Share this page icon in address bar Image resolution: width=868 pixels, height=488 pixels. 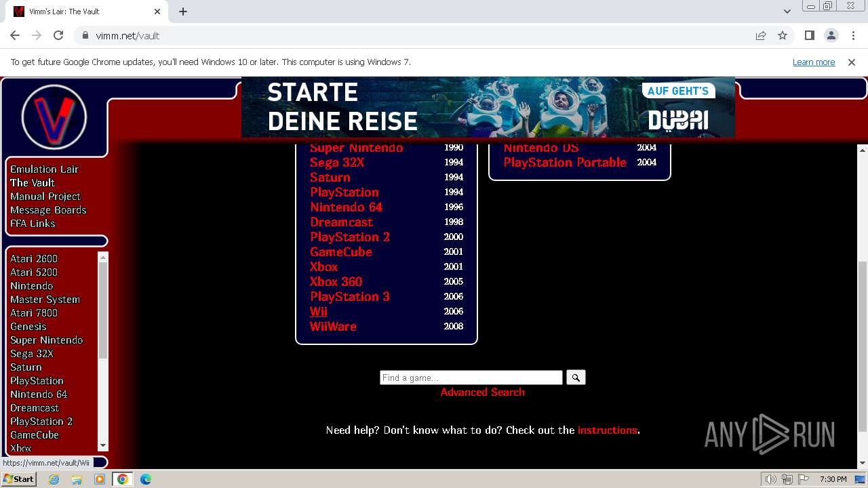761,35
